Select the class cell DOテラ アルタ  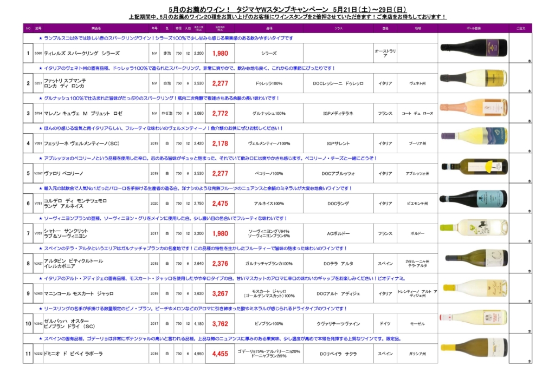tap(338, 264)
